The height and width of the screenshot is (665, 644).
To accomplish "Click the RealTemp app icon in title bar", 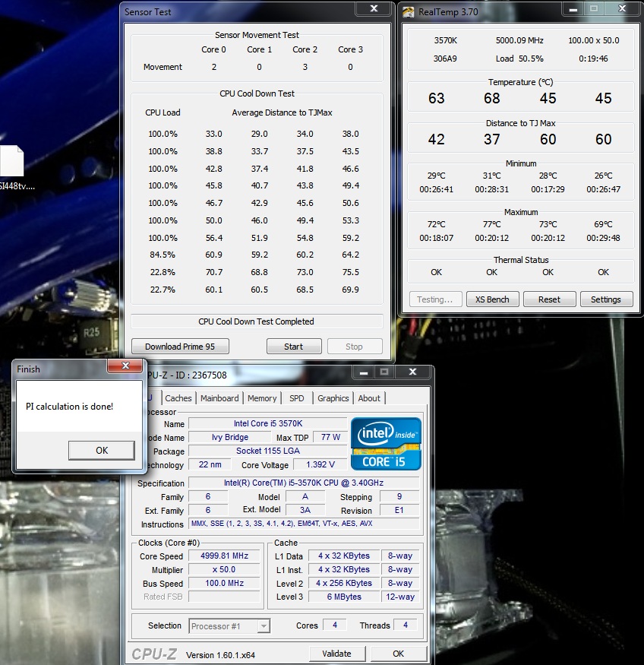I will (409, 12).
